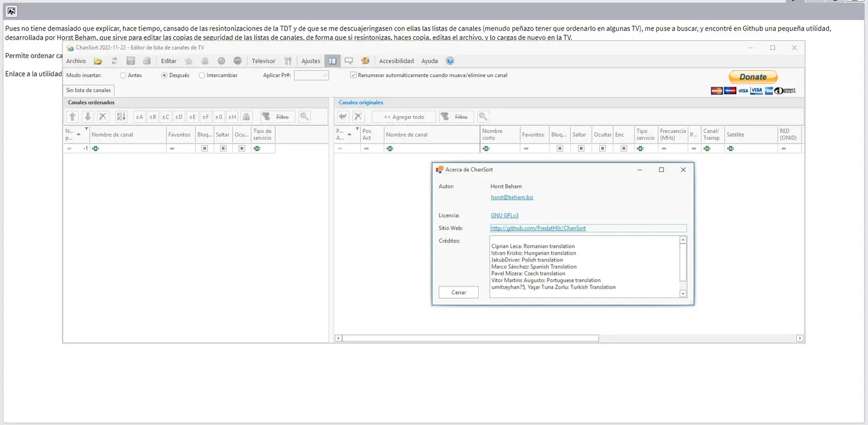868x425 pixels.
Task: Click the << Agregar todo button
Action: [x=404, y=117]
